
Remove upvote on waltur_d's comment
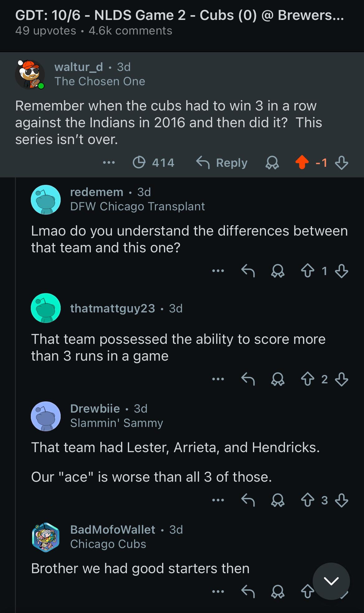coord(302,162)
